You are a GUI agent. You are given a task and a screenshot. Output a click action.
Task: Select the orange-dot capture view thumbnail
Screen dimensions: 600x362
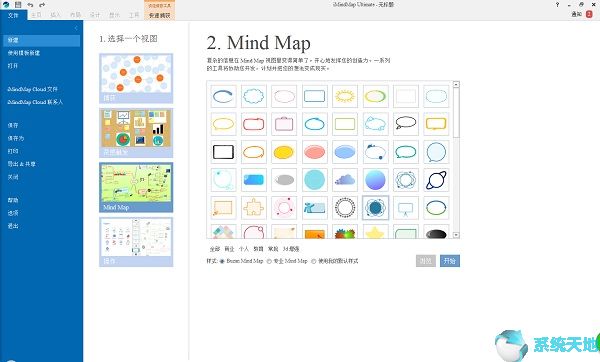click(136, 78)
